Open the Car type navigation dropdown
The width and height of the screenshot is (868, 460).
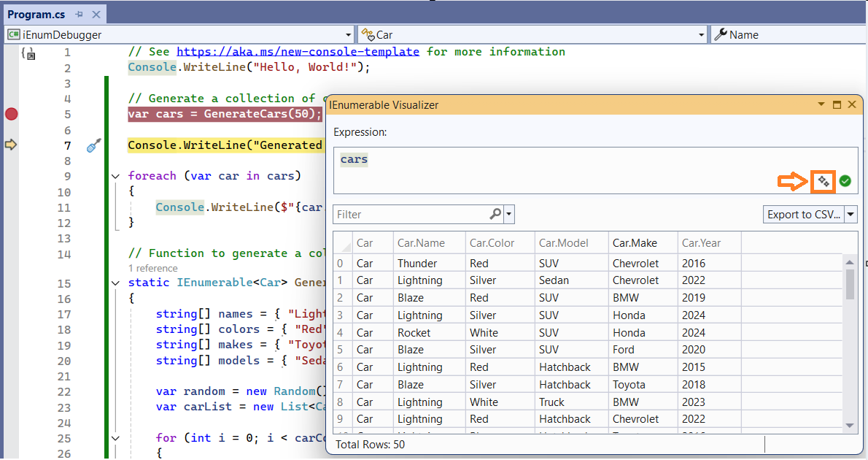pyautogui.click(x=702, y=35)
